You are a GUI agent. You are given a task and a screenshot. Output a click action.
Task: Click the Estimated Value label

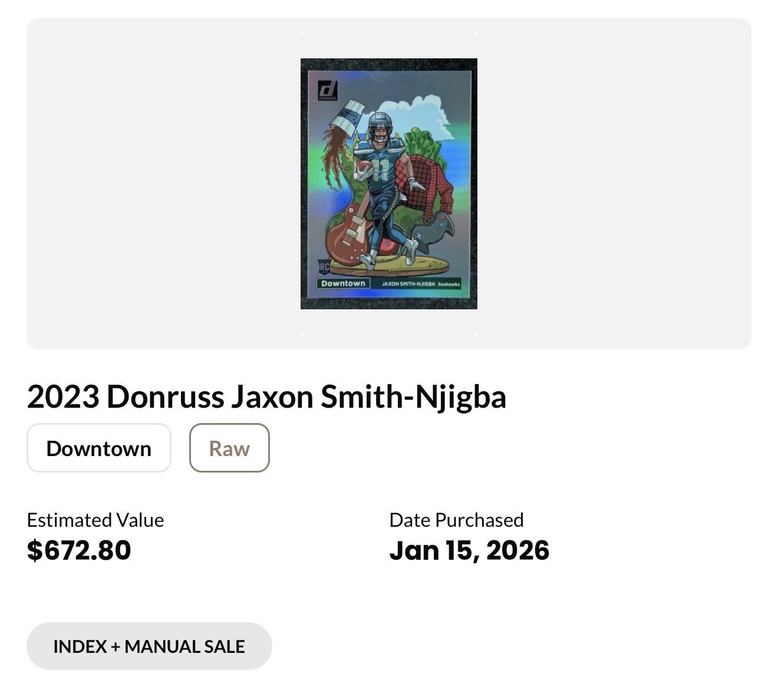tap(95, 520)
